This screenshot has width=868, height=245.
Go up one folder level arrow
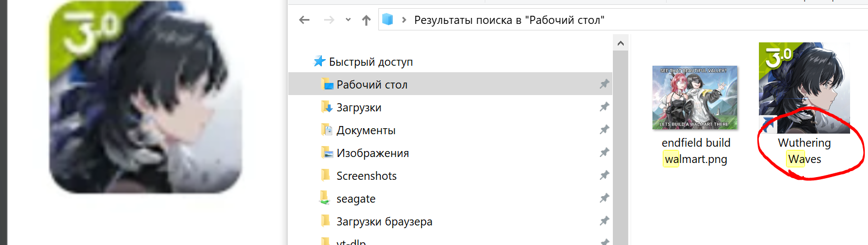366,20
